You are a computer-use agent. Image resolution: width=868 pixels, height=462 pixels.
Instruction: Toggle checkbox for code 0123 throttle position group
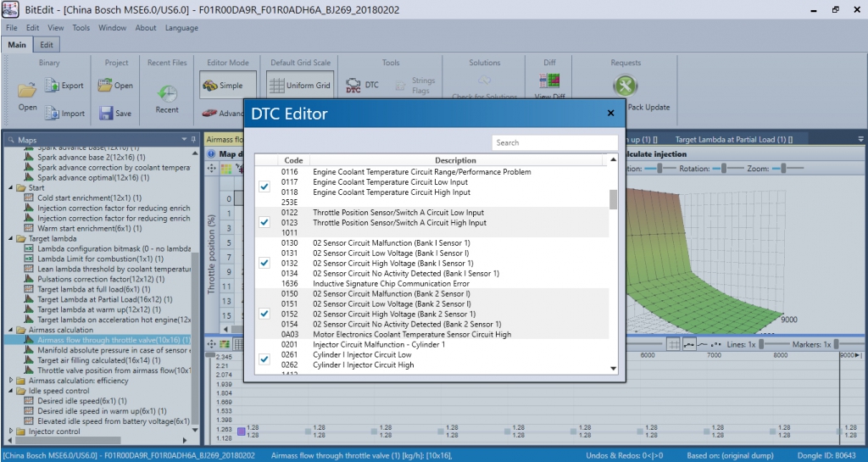click(x=264, y=222)
